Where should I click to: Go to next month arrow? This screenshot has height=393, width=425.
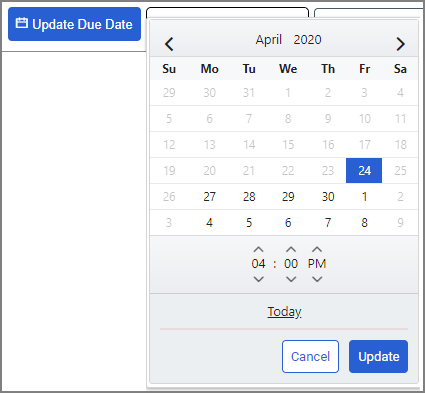click(x=400, y=44)
